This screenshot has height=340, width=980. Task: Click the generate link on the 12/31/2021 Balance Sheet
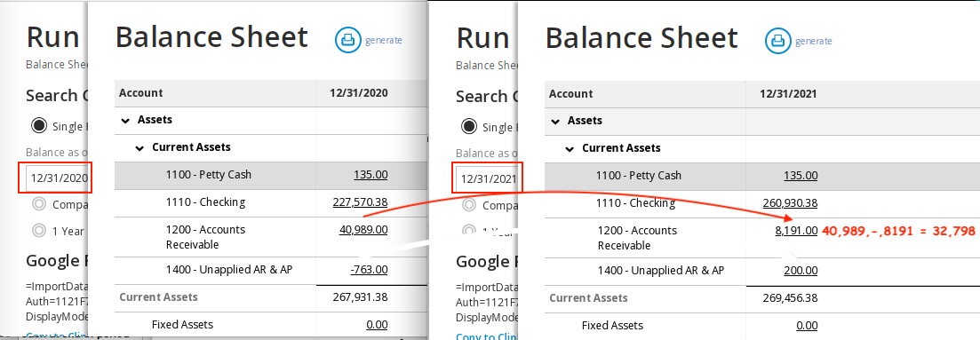click(814, 41)
